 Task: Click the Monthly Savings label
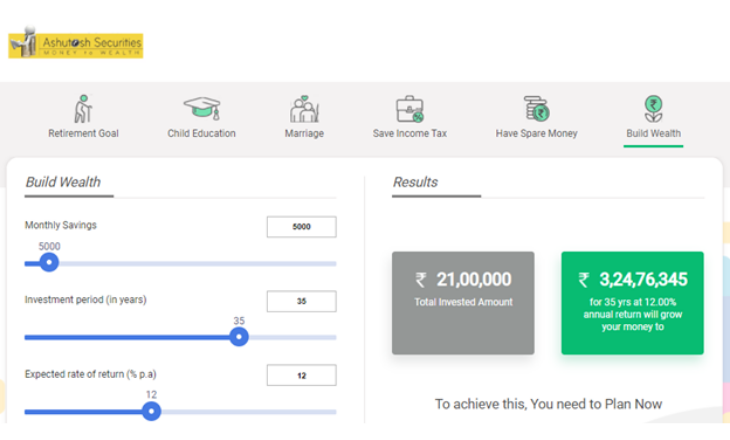click(61, 225)
